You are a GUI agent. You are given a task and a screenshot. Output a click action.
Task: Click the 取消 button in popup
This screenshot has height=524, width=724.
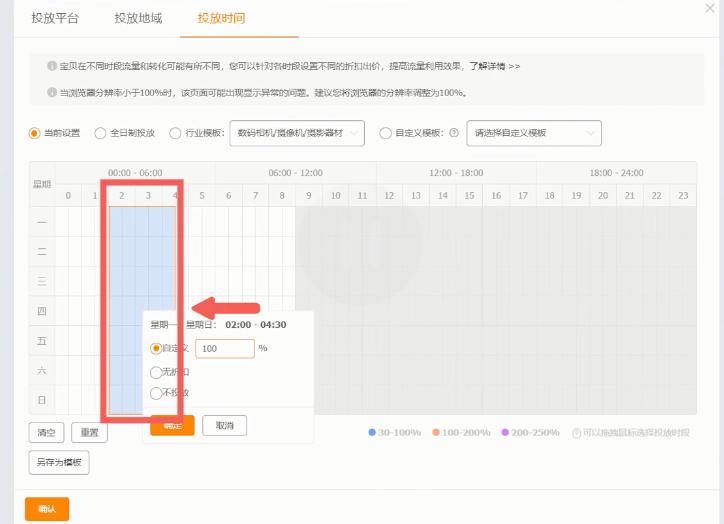point(224,425)
